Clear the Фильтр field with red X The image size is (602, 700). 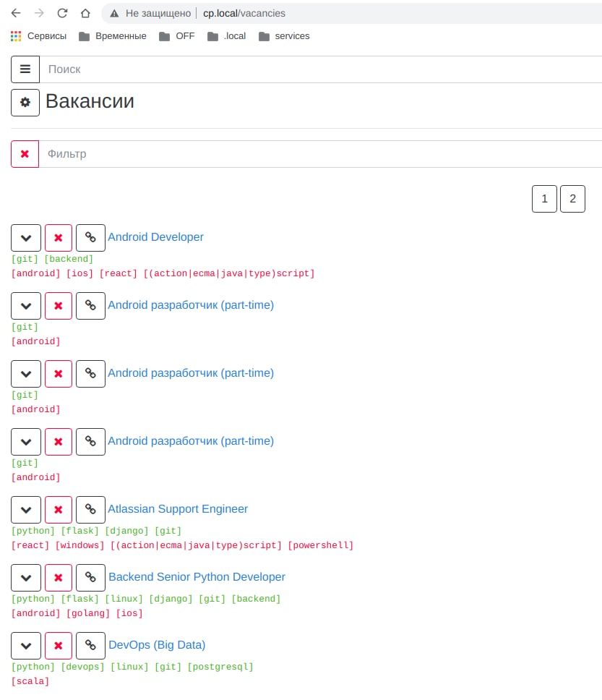tap(25, 154)
